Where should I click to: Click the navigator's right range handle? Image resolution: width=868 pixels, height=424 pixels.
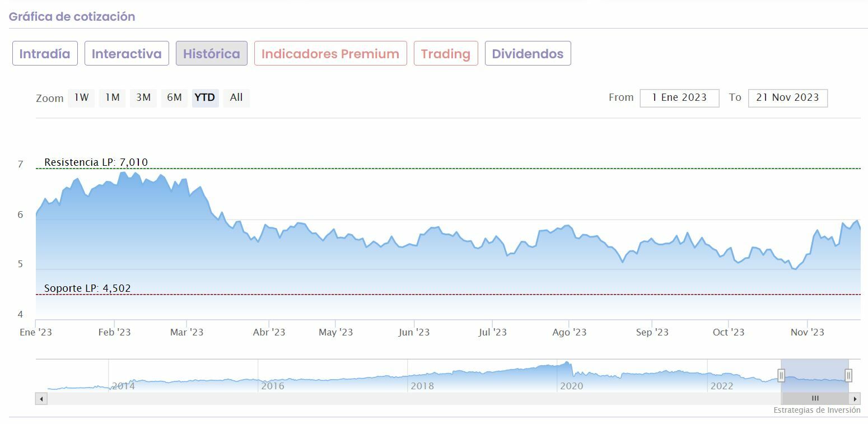click(x=848, y=375)
